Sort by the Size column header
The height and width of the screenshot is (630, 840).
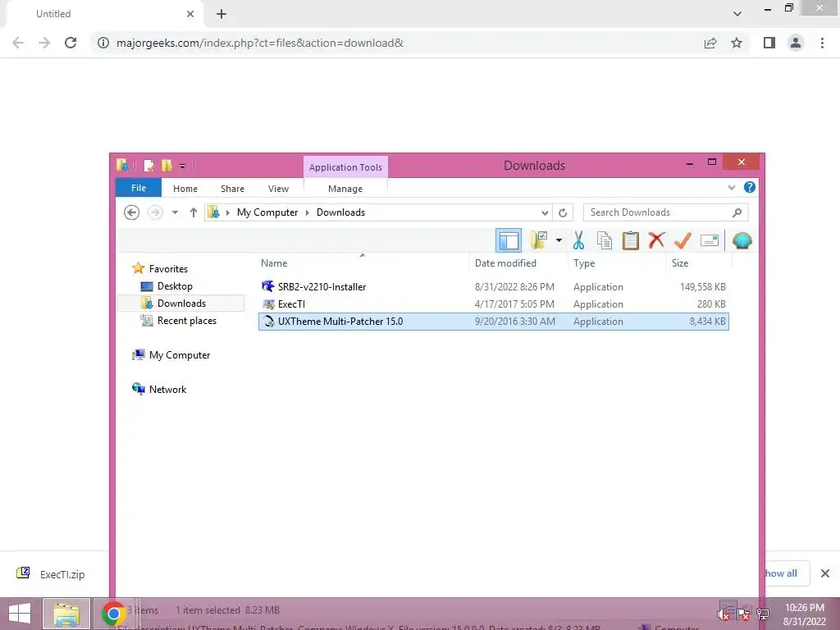pyautogui.click(x=680, y=263)
